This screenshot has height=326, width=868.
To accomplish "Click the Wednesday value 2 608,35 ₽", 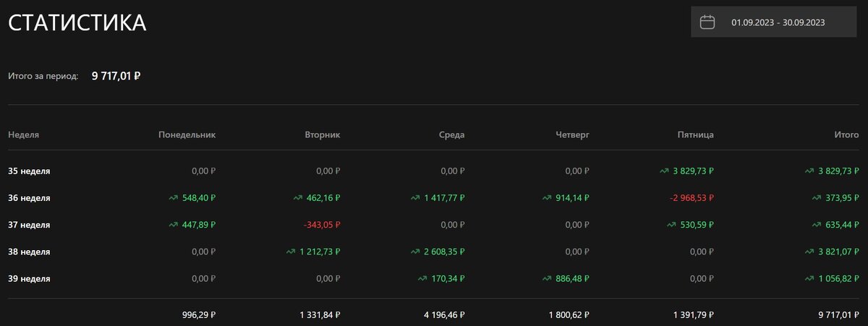I will coord(444,252).
